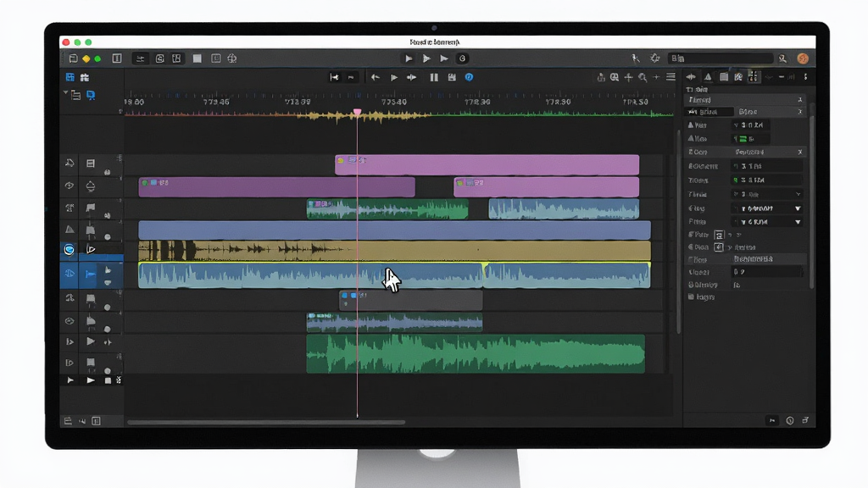Click the go-to-start button in the timeline toolbar
The width and height of the screenshot is (868, 488).
[334, 77]
